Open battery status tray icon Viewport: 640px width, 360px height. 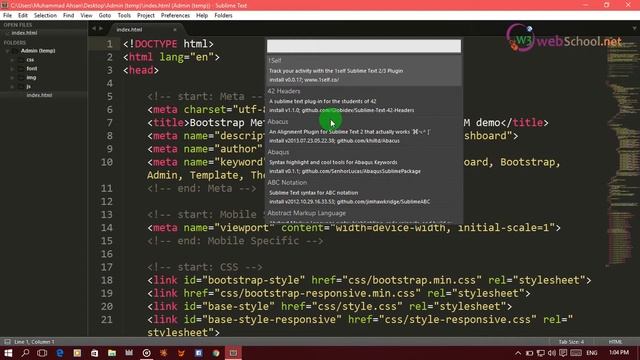[529, 353]
